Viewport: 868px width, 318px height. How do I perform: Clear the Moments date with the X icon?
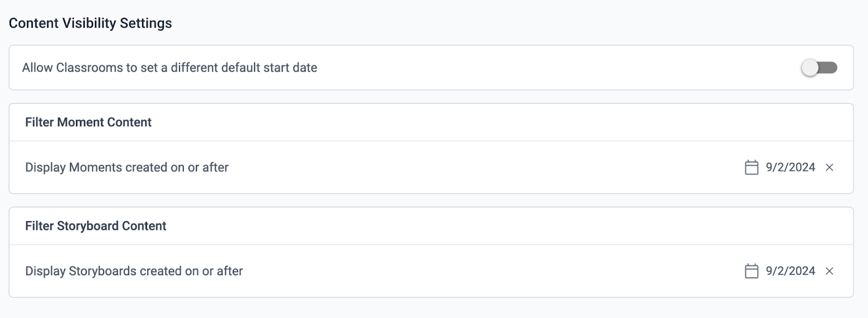coord(829,167)
